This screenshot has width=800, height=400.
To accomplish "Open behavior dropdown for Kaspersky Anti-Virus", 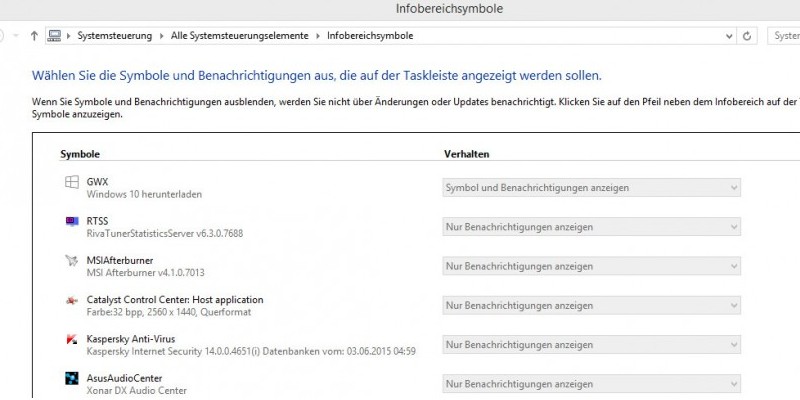I will [x=591, y=345].
